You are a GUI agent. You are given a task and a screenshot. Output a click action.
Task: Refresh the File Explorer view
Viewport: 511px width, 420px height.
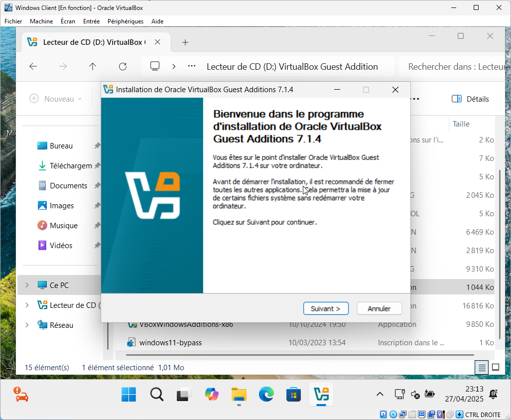pos(123,67)
